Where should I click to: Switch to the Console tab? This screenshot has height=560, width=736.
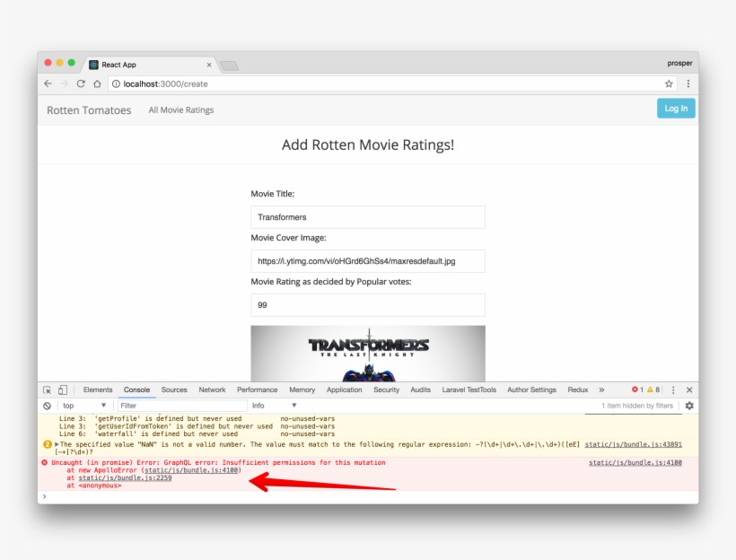[136, 389]
